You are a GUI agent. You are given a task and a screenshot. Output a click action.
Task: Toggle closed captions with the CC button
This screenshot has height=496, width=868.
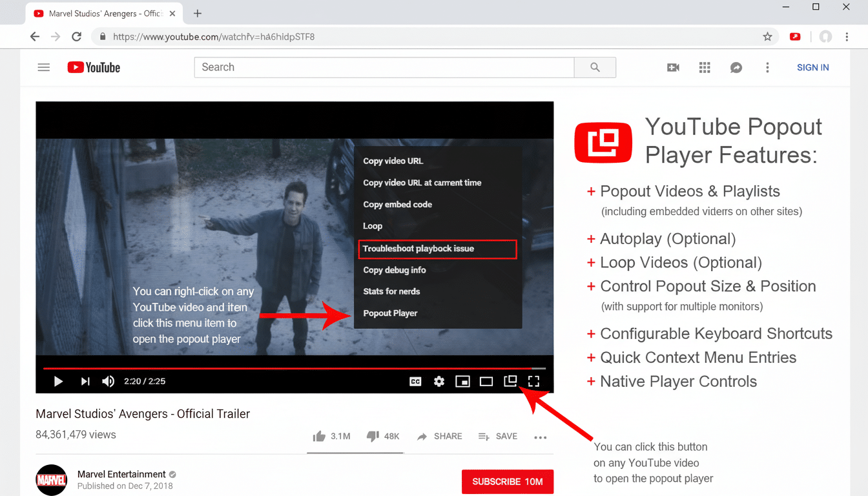[x=416, y=381]
